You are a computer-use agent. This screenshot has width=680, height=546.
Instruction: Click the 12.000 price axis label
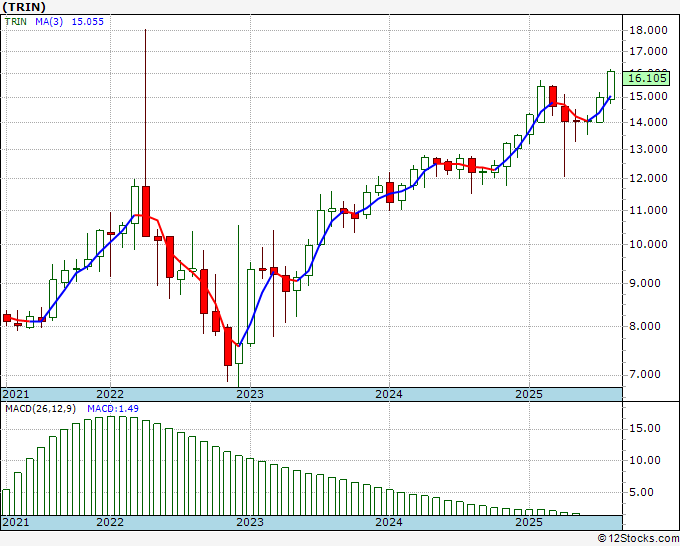pyautogui.click(x=648, y=179)
